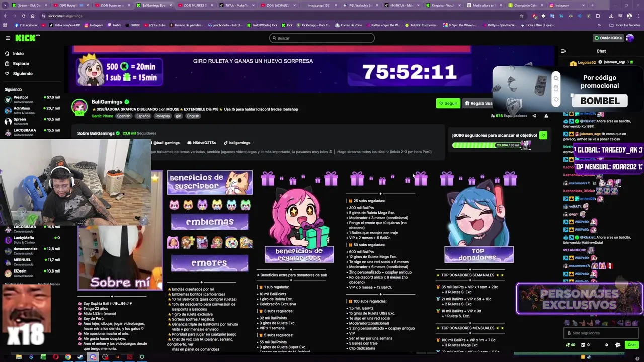644x362 pixels.
Task: Collapse the chat panel with arrow icon
Action: (x=563, y=51)
